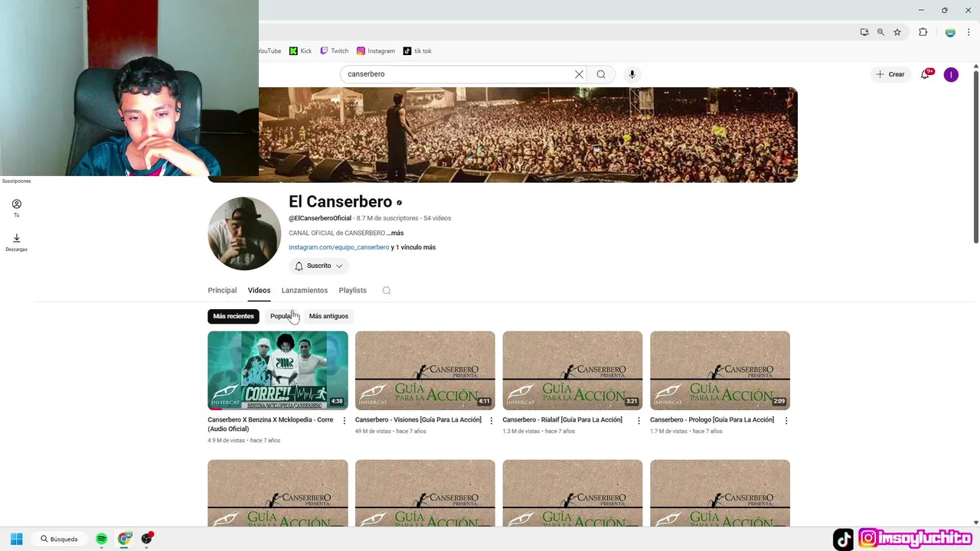Open options menu for the Rialaif video
980x551 pixels.
point(639,421)
